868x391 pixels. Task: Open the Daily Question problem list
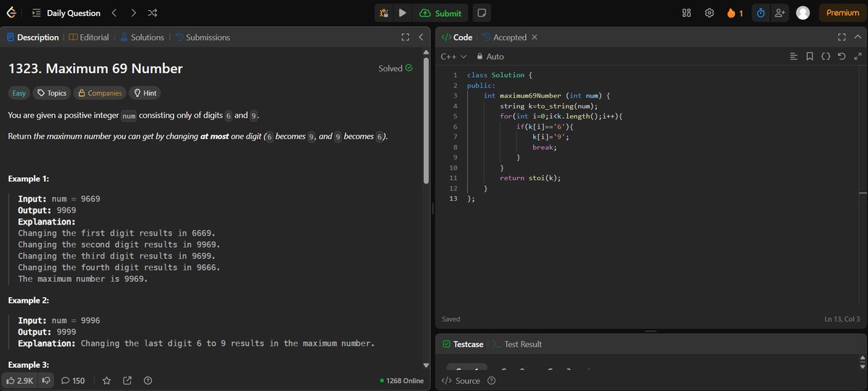(x=67, y=13)
